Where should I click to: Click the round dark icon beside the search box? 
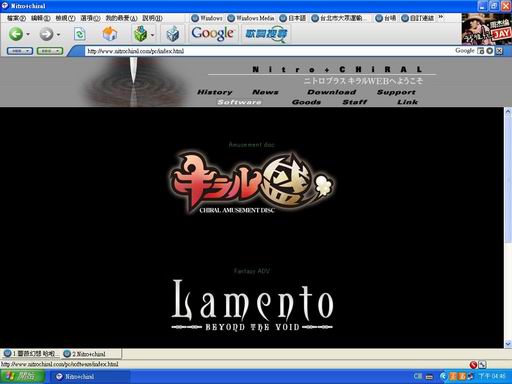coord(489,51)
